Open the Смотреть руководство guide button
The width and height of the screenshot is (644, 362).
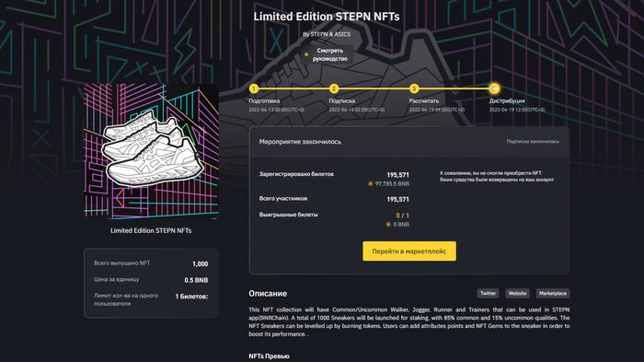tap(327, 54)
